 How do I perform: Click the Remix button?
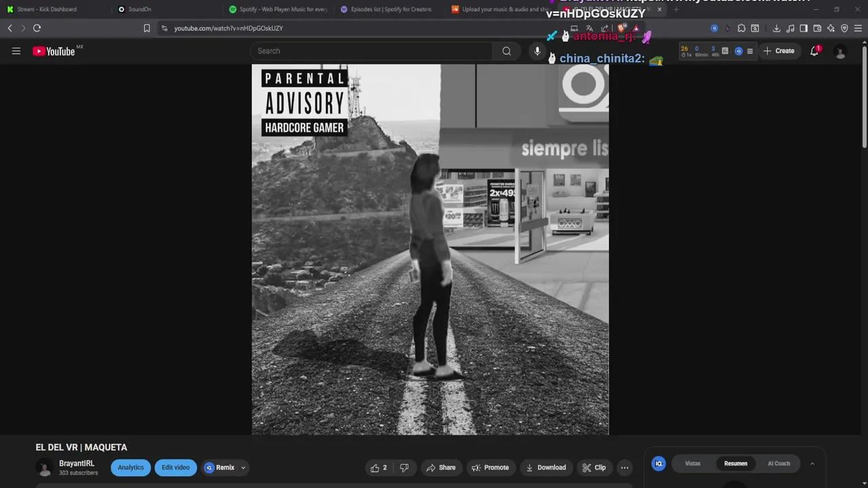coord(220,468)
